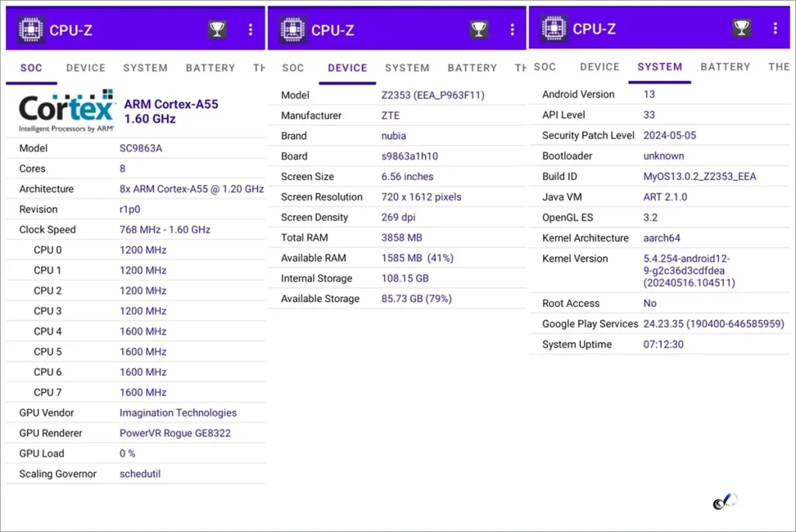The height and width of the screenshot is (532, 796).
Task: Click Architecture value '8x ARM Cortex-A55 @ 1.20 GHz'
Action: tap(191, 189)
